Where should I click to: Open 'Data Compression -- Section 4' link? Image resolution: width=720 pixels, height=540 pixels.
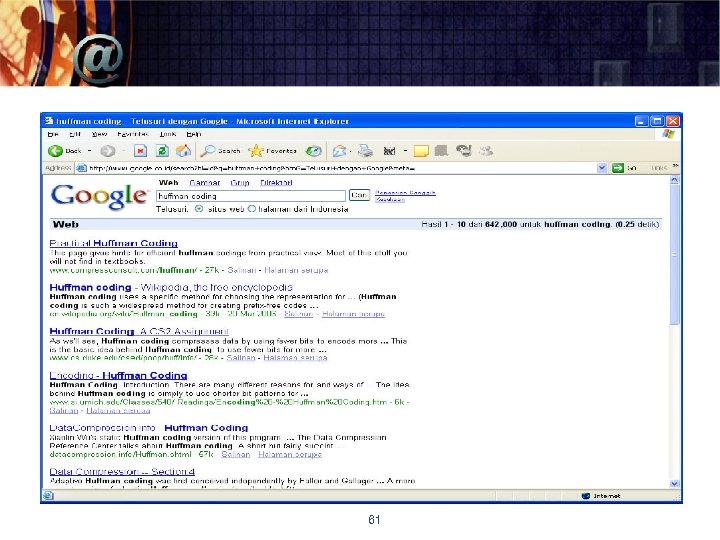pos(122,472)
